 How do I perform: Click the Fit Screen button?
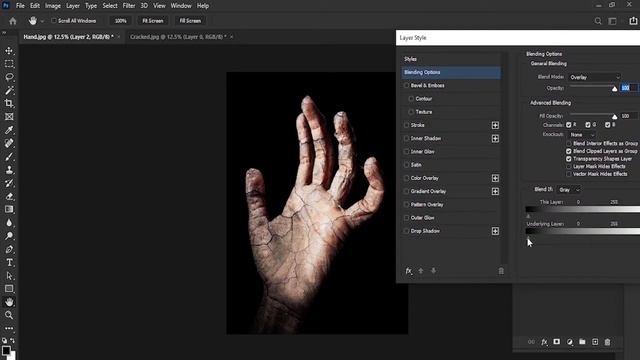point(153,21)
